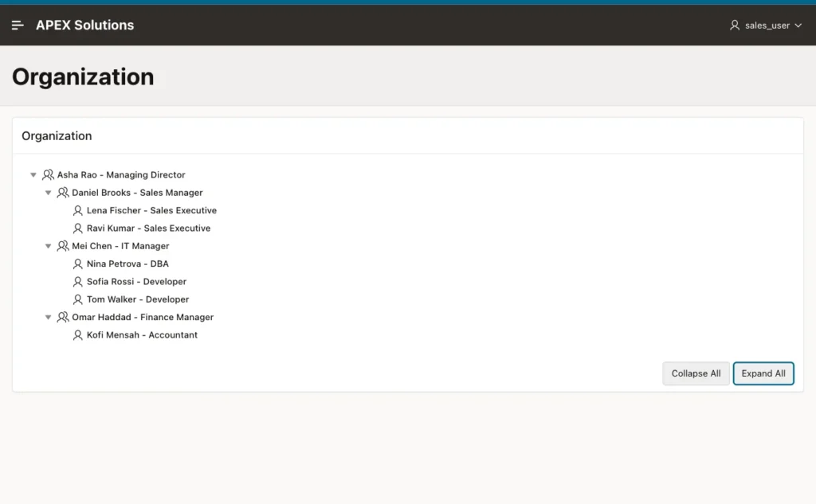Click the person icon beside Lena Fischer
Image resolution: width=816 pixels, height=504 pixels.
tap(77, 211)
